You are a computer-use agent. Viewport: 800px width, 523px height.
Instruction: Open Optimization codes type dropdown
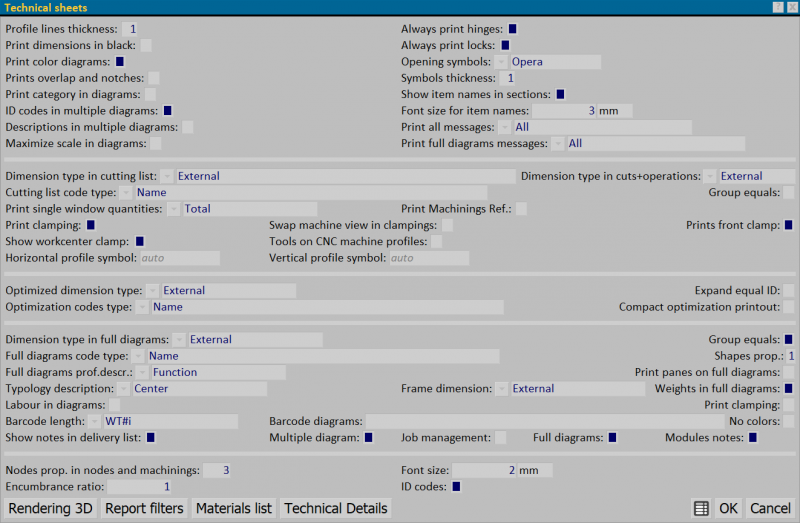(x=142, y=307)
